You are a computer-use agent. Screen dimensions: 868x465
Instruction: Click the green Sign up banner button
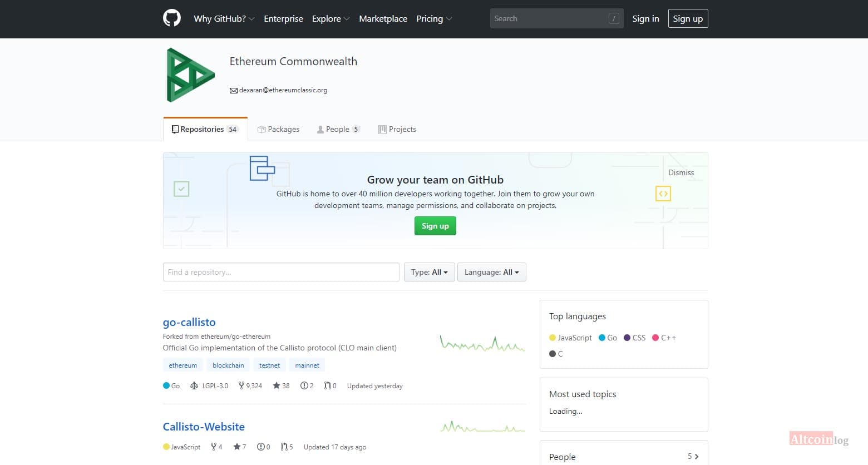pyautogui.click(x=435, y=226)
